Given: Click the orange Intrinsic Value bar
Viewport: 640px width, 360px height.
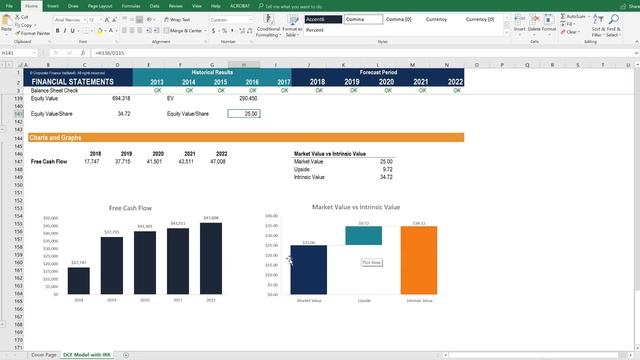Looking at the screenshot, I should click(419, 260).
